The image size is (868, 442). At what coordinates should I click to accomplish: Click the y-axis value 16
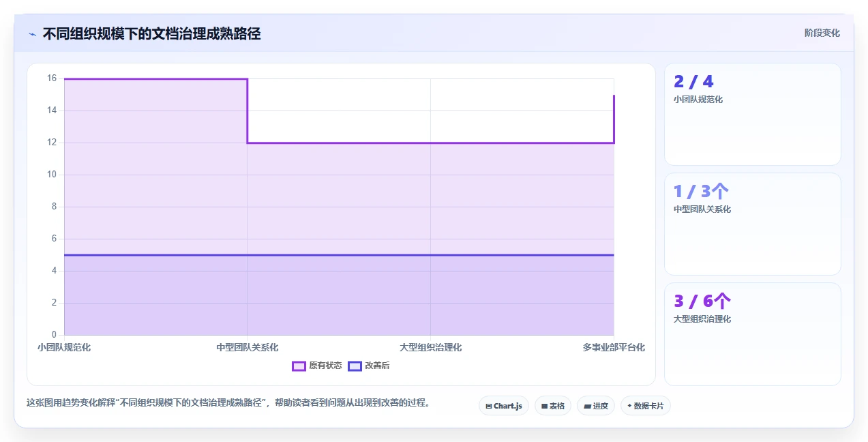point(51,78)
